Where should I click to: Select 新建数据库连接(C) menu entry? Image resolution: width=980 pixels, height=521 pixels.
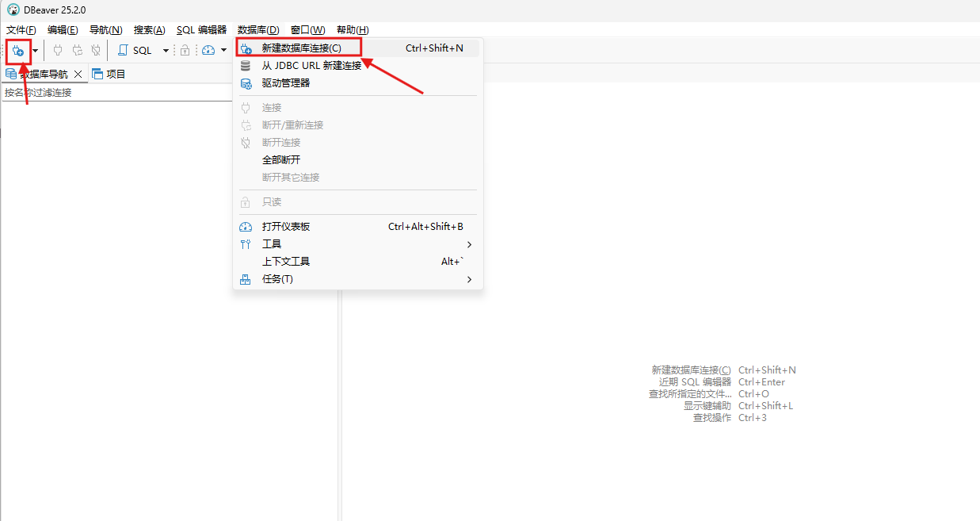tap(302, 48)
